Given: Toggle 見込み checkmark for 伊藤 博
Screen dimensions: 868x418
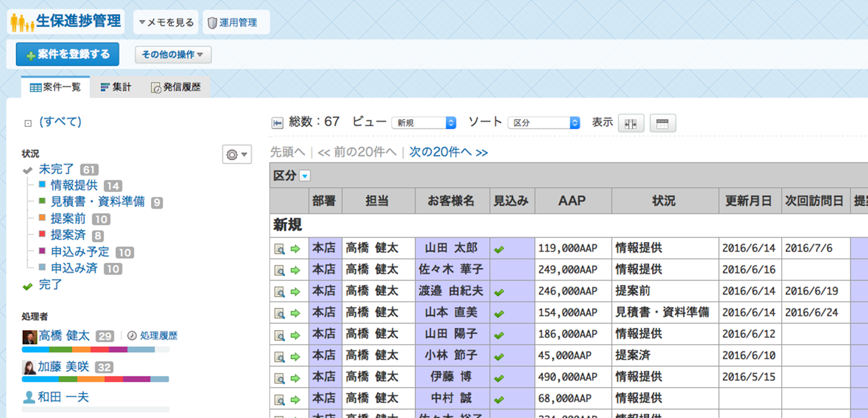Looking at the screenshot, I should 499,378.
